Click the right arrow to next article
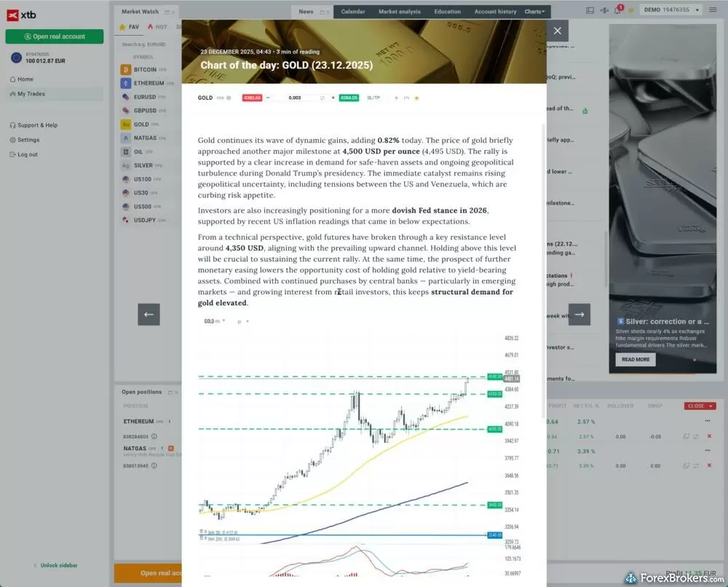 [579, 314]
